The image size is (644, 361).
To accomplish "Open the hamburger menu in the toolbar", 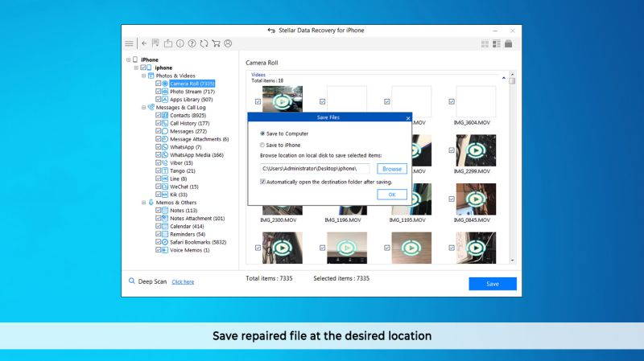I will coord(129,43).
